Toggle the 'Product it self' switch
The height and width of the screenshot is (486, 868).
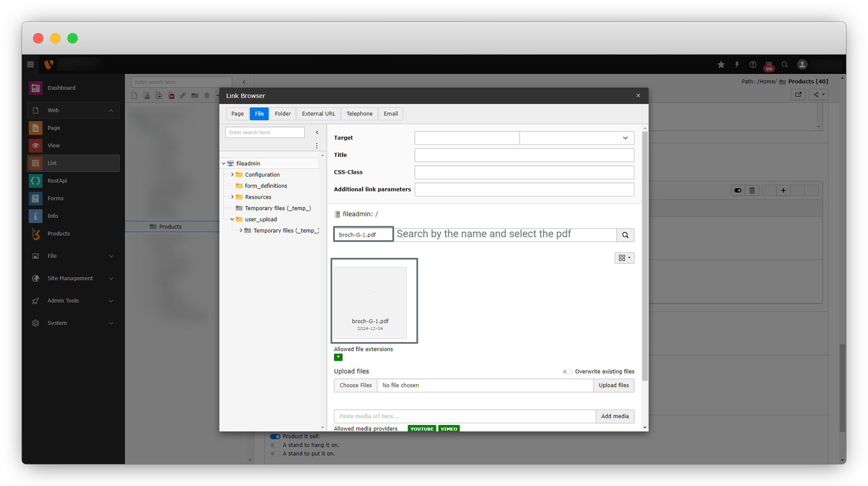pos(275,436)
